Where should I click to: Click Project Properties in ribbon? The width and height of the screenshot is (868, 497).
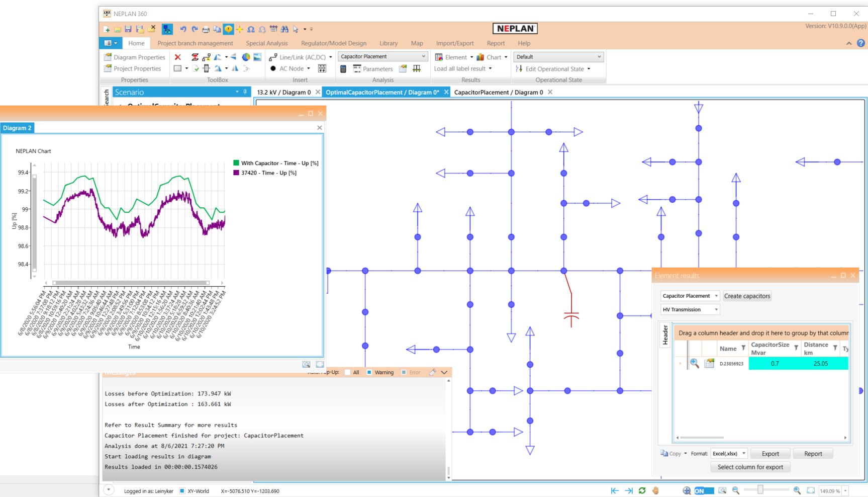pos(132,68)
